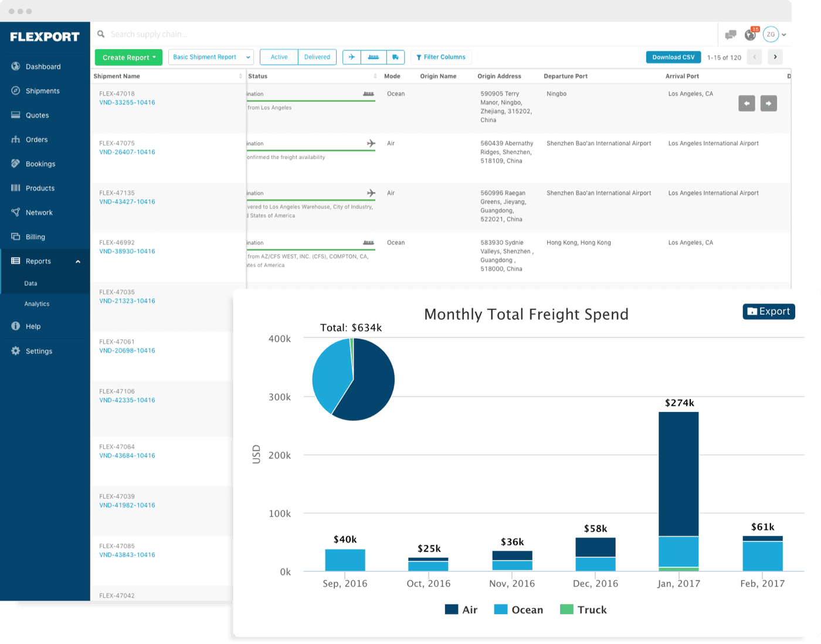Filter by air mode plane icon
The height and width of the screenshot is (644, 821).
click(x=352, y=57)
